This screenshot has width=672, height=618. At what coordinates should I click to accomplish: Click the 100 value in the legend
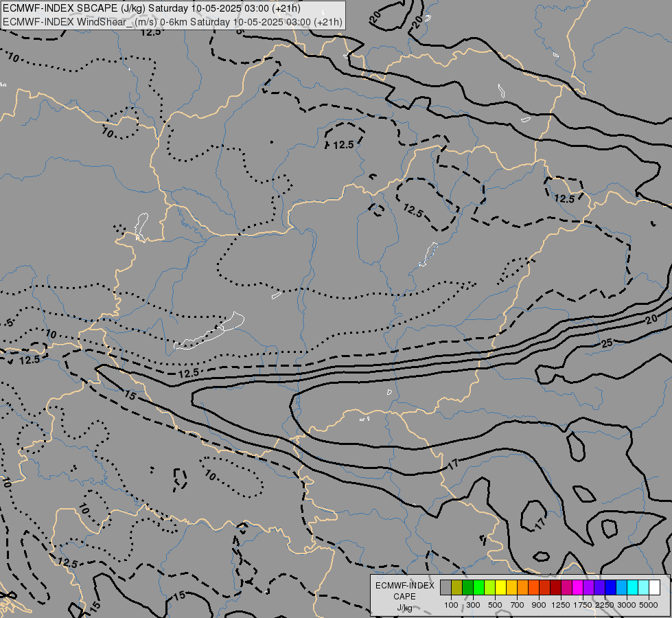click(451, 605)
